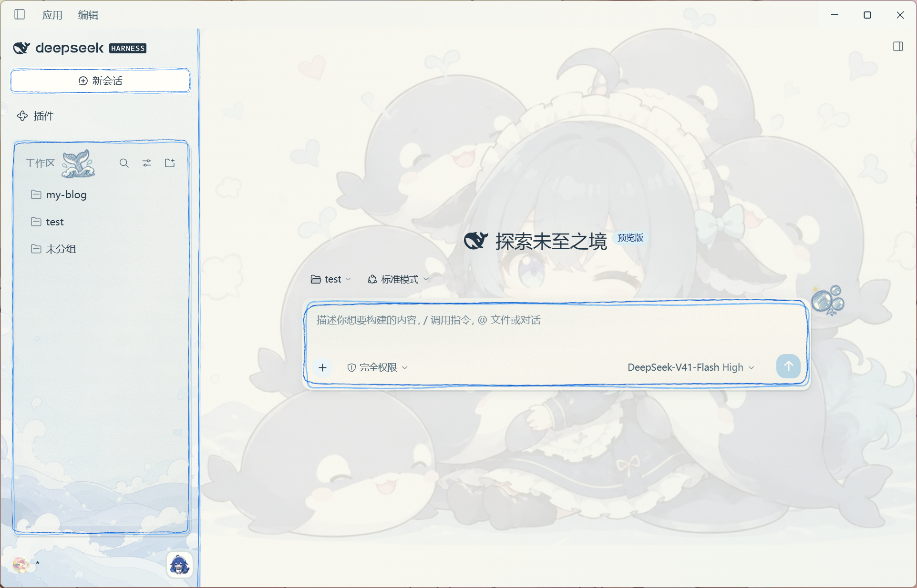The image size is (917, 588).
Task: Add a new workspace folder icon
Action: (x=170, y=163)
